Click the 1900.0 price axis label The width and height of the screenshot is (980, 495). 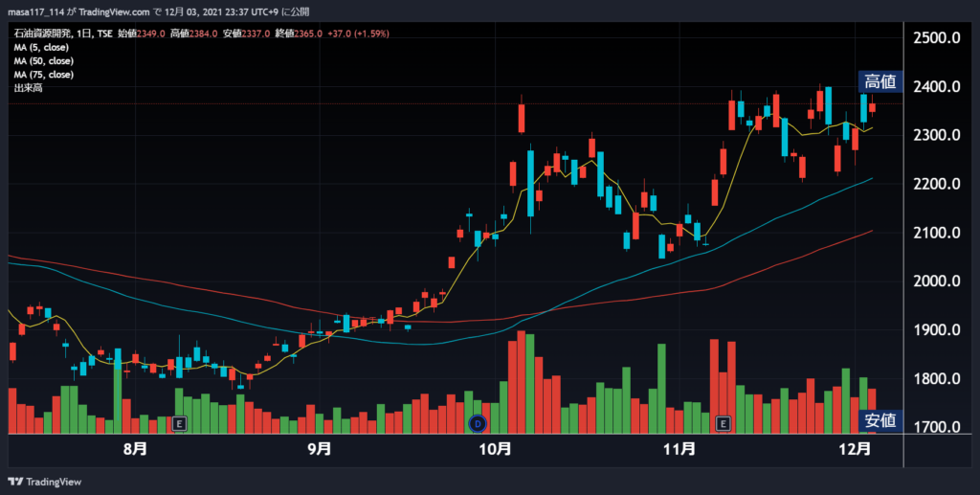[936, 330]
